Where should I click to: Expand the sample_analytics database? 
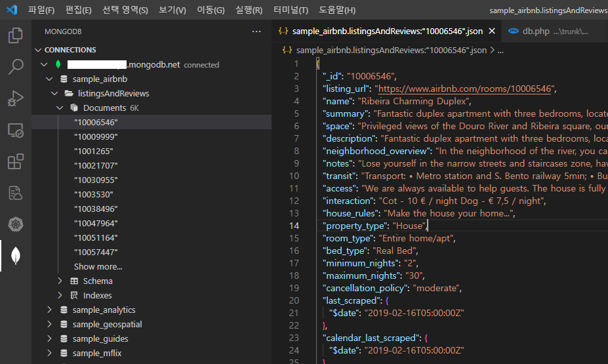click(49, 310)
